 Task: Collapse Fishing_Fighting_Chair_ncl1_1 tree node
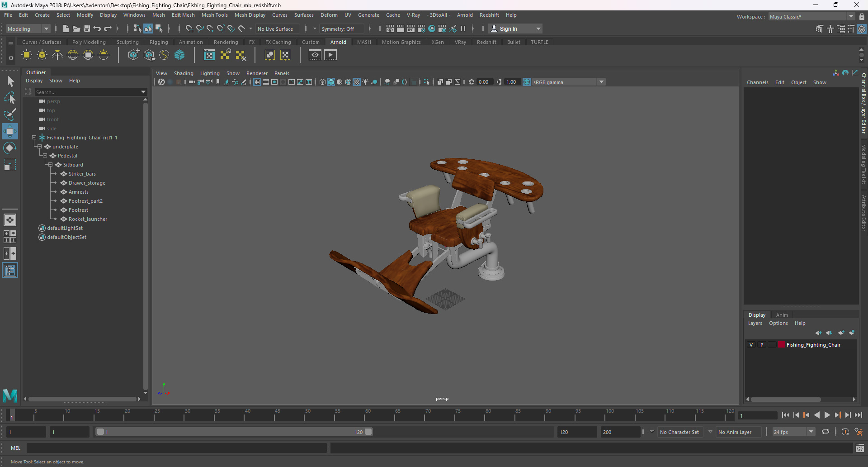coord(34,138)
